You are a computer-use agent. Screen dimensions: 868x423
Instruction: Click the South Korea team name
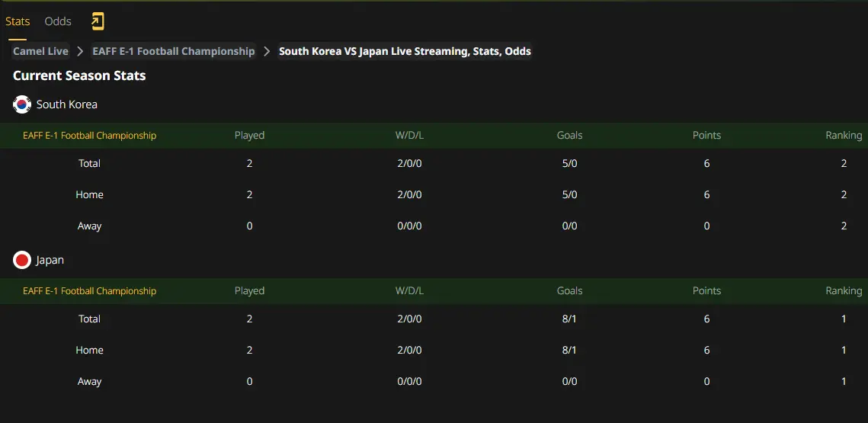(x=67, y=104)
